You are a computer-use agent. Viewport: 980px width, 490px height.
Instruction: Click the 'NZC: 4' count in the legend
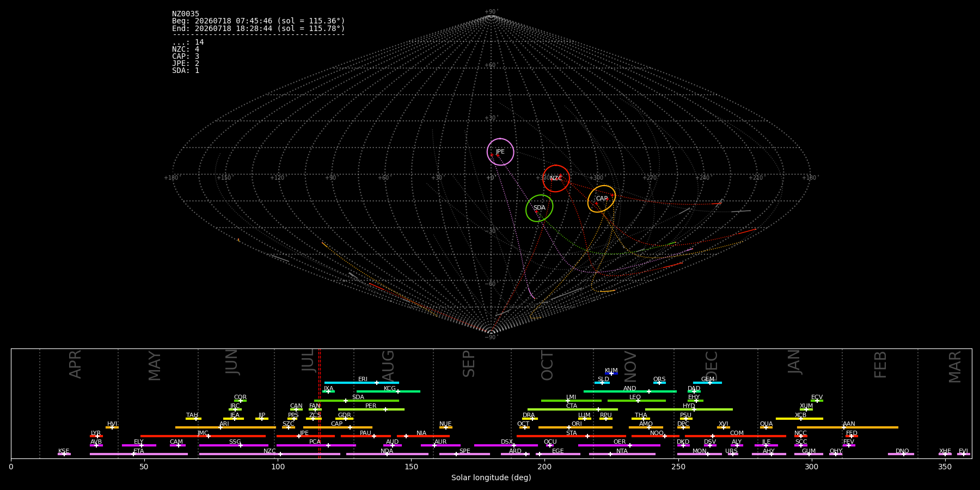click(x=186, y=50)
